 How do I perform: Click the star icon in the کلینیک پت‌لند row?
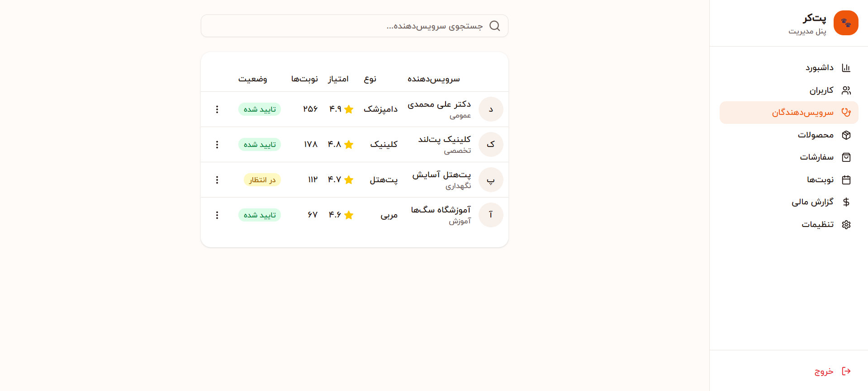coord(349,145)
